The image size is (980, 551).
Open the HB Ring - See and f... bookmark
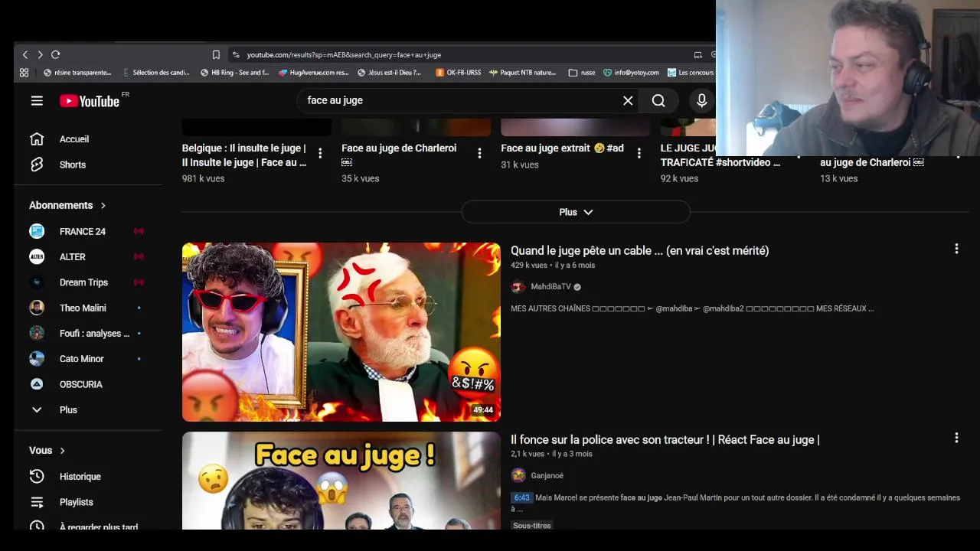[234, 73]
